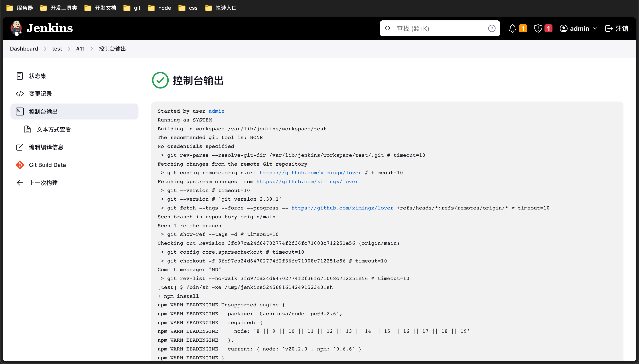Viewport: 639px width, 364px height.
Task: Open the search help question-mark icon
Action: pos(492,29)
